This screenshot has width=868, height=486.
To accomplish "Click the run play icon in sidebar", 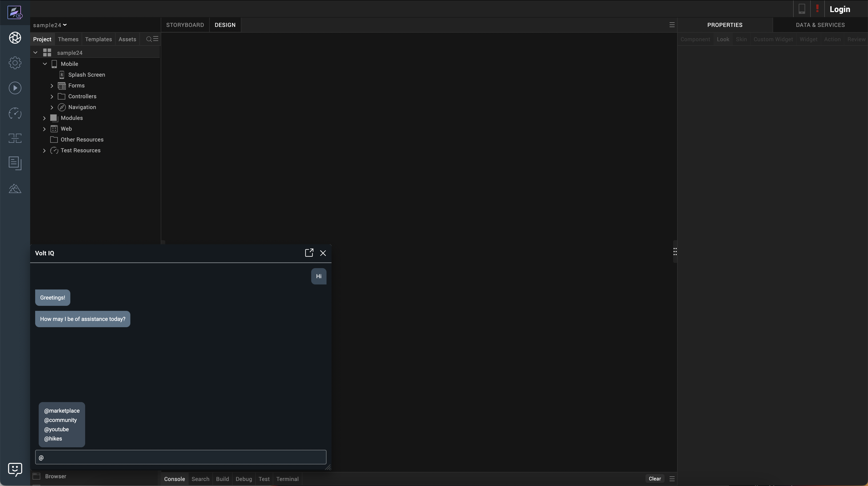I will pyautogui.click(x=15, y=88).
